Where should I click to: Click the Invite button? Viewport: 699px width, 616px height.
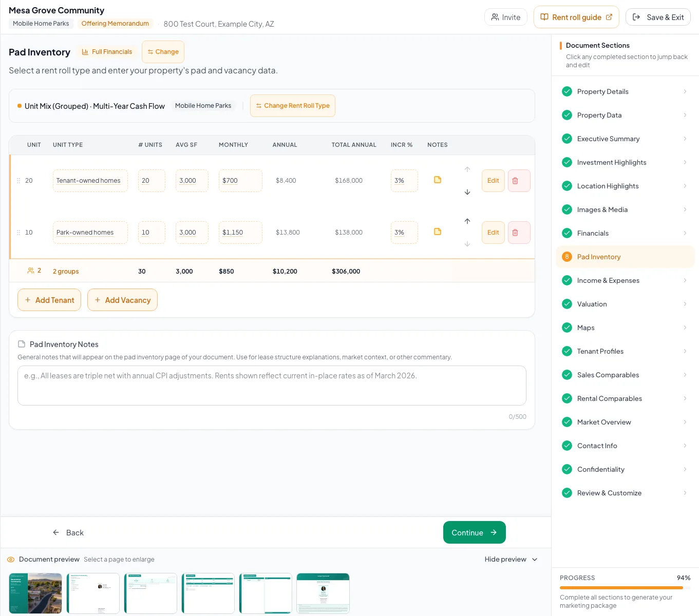pyautogui.click(x=506, y=17)
